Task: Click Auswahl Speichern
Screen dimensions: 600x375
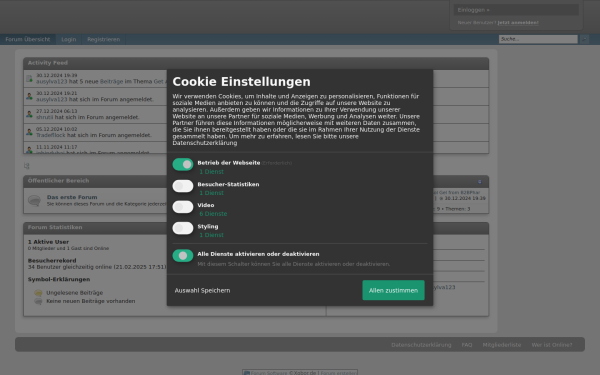Action: 202,290
